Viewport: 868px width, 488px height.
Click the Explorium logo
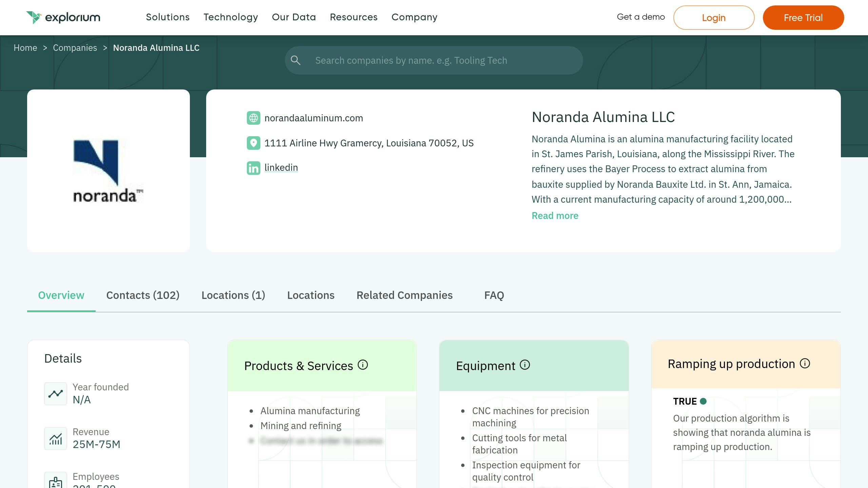63,17
